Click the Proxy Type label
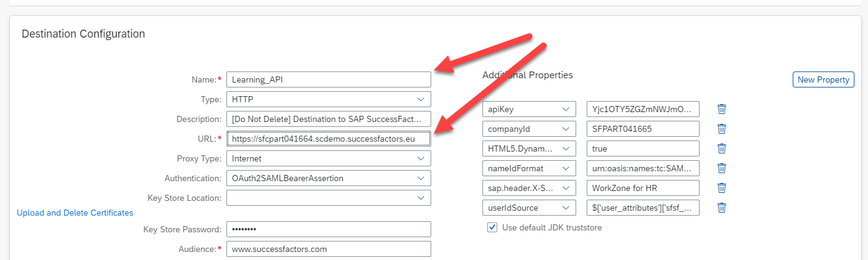The width and height of the screenshot is (868, 260). tap(199, 158)
